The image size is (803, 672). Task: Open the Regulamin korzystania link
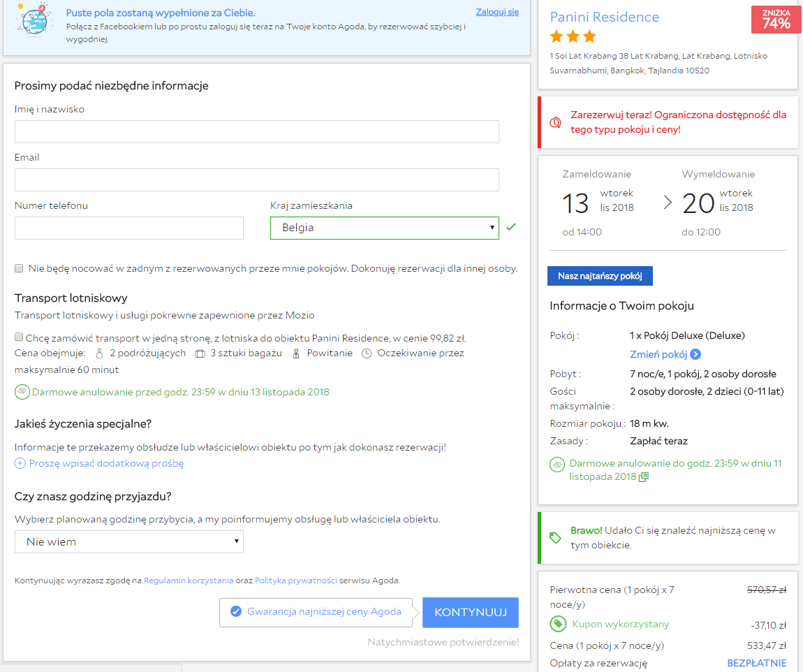189,580
